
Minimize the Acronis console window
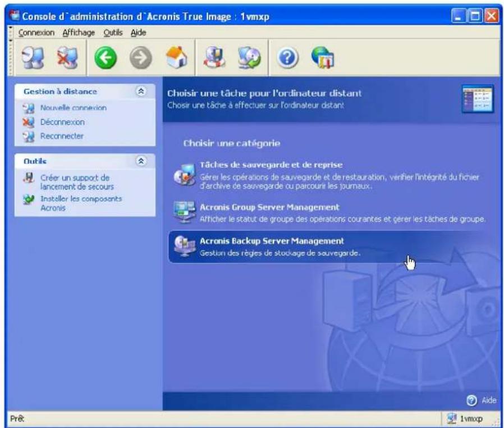coord(459,16)
